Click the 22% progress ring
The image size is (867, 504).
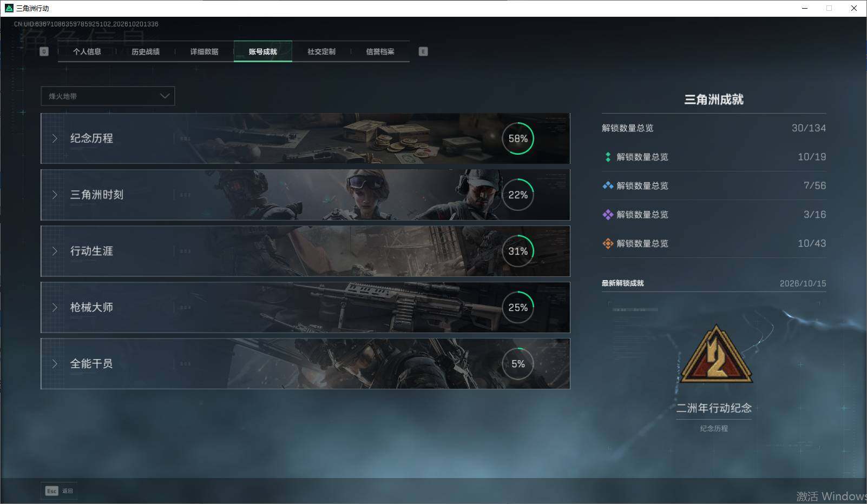(x=518, y=195)
